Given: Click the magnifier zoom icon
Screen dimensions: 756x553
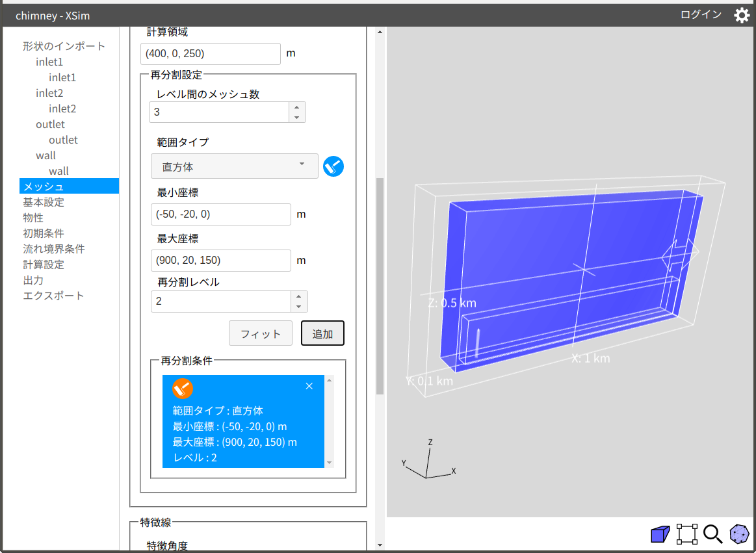Looking at the screenshot, I should click(x=712, y=534).
